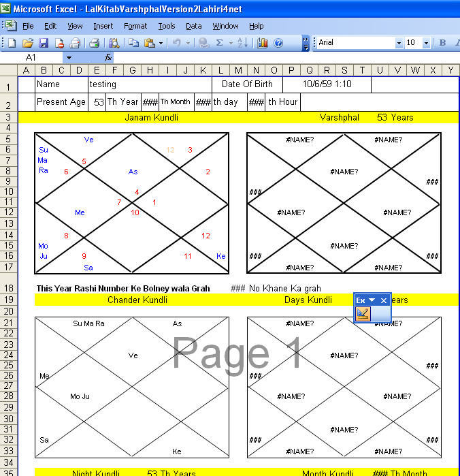This screenshot has height=476, width=460.
Task: Open the Arial font name dropdown
Action: point(399,43)
